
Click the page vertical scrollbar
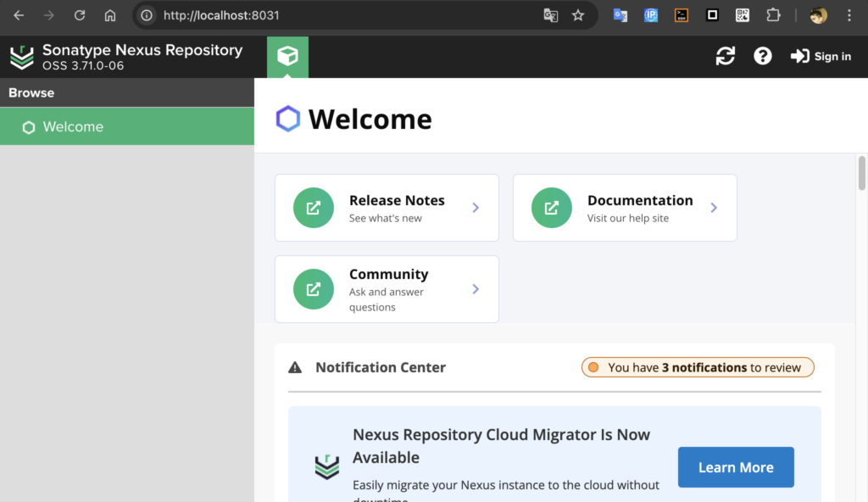coord(862,173)
